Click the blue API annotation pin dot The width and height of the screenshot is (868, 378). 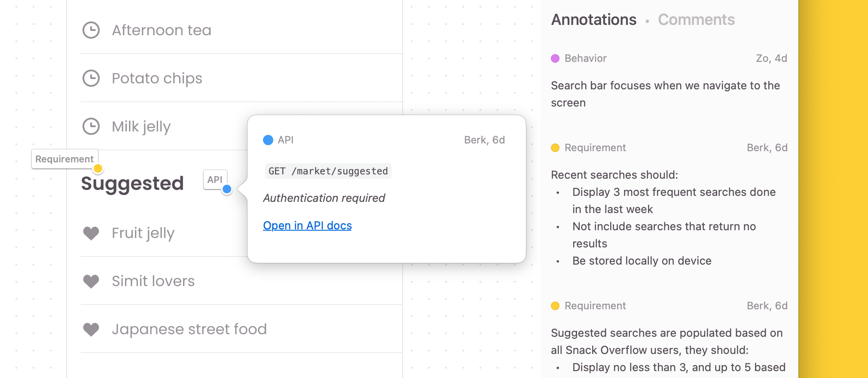click(227, 189)
